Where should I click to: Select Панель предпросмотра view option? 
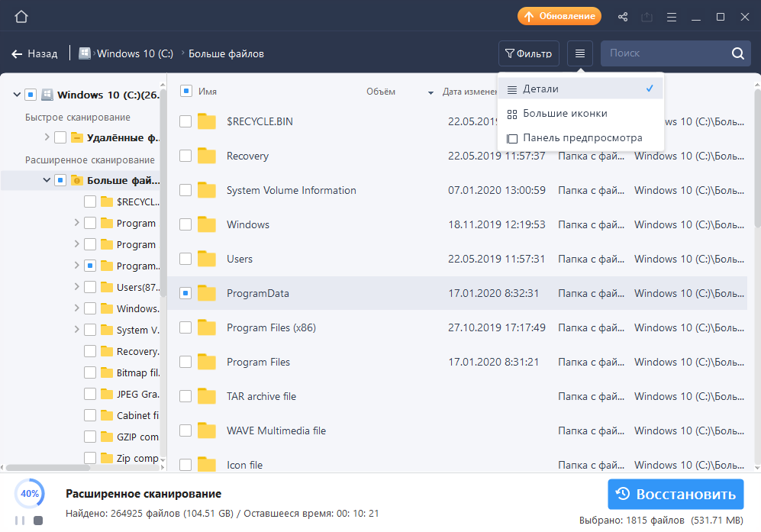pos(580,138)
